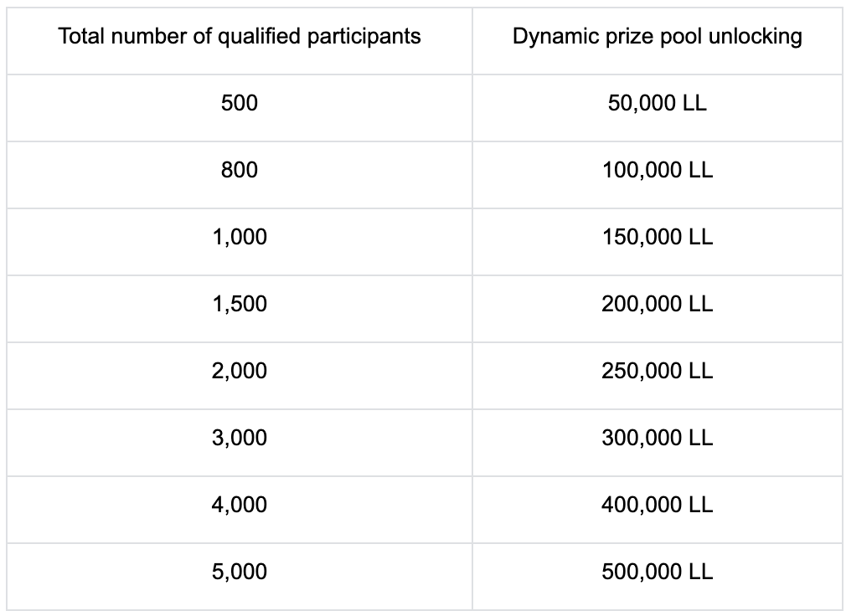Click the 200,000 LL cell
Image resolution: width=846 pixels, height=616 pixels.
pyautogui.click(x=658, y=305)
